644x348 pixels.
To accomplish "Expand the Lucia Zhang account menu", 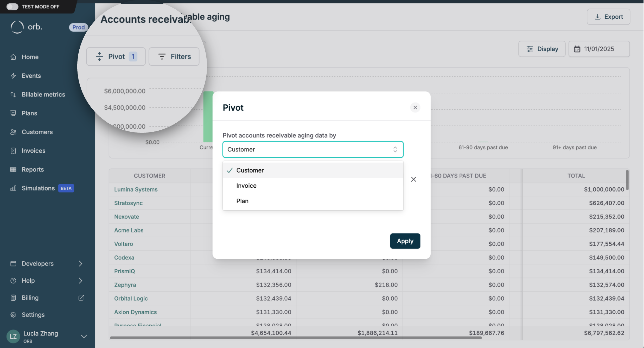I will (x=84, y=336).
